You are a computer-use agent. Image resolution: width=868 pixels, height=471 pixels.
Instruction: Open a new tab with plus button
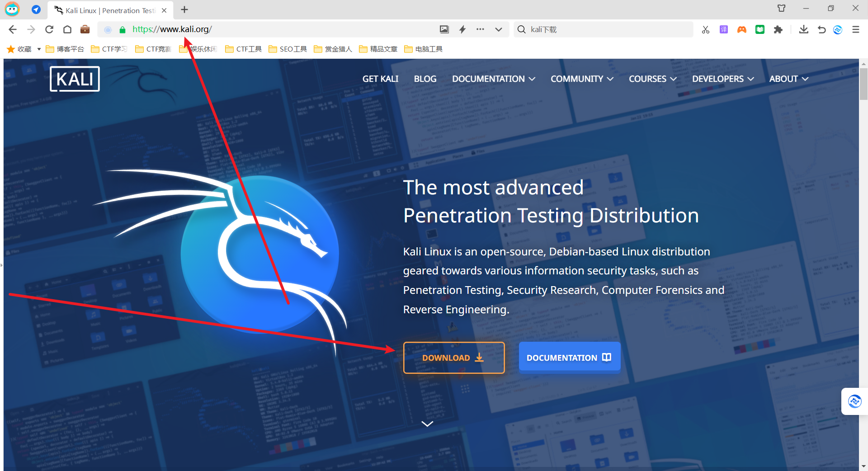(184, 9)
